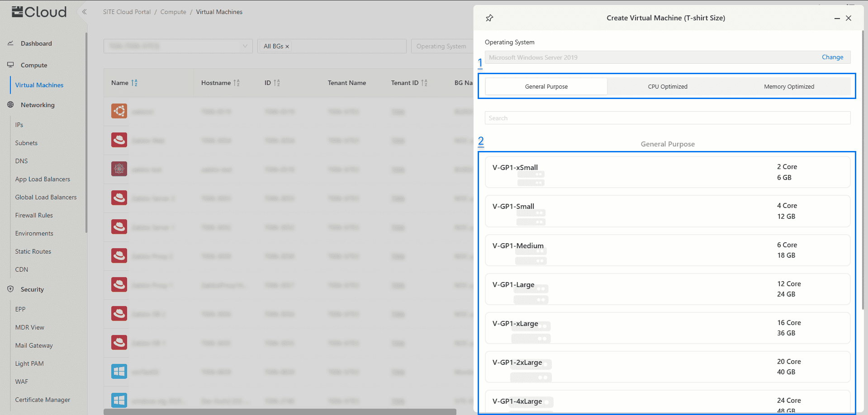
Task: Click the Security shield icon
Action: [10, 289]
